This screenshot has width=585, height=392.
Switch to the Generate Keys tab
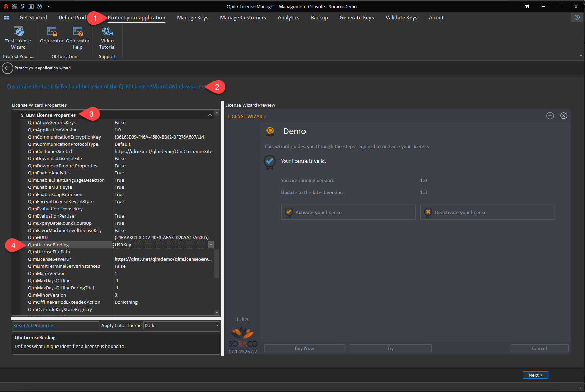click(x=357, y=18)
